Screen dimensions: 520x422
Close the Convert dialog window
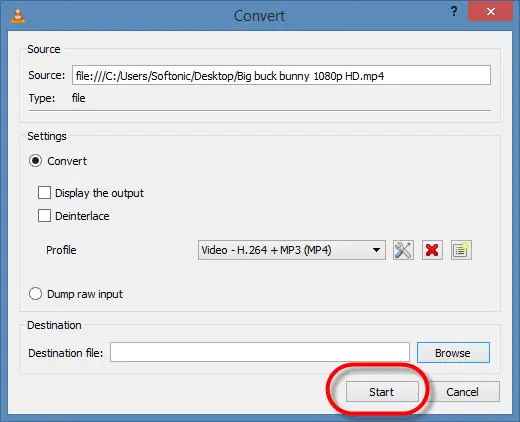(x=491, y=12)
